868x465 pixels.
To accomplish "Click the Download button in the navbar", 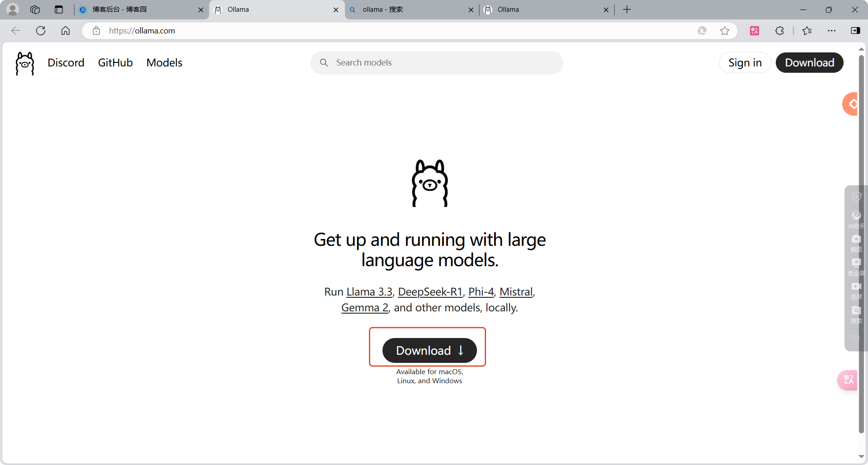I will pos(810,63).
